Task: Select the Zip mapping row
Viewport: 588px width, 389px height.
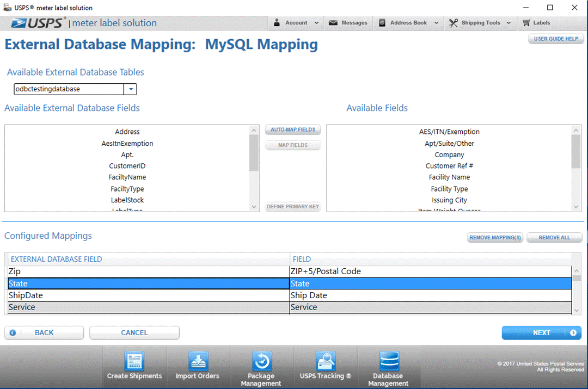Action: pyautogui.click(x=290, y=271)
